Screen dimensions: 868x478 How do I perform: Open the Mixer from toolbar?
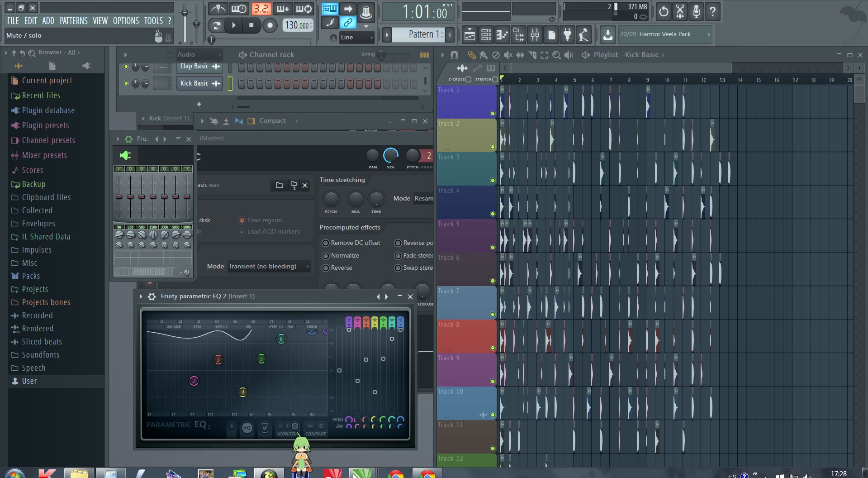[x=535, y=34]
